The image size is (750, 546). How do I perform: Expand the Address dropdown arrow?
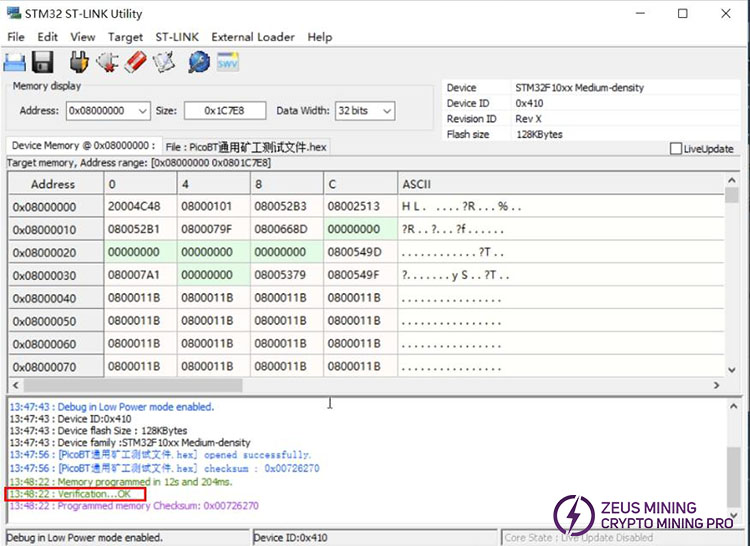tap(140, 111)
